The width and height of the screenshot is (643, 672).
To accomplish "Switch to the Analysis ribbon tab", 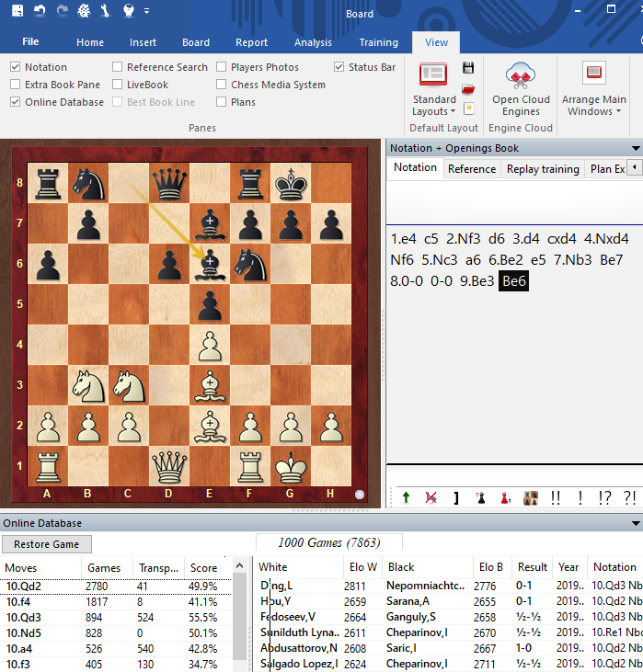I will 313,42.
